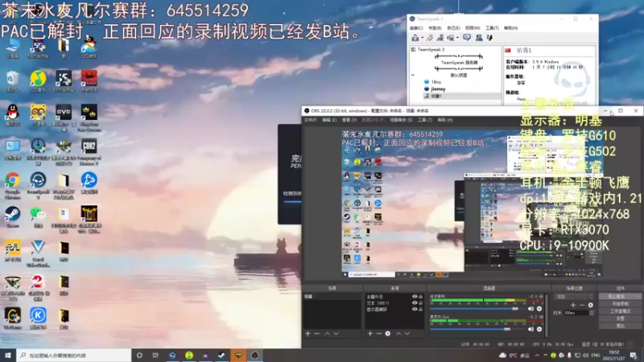
Task: Open the Windows Start menu
Action: [x=8, y=356]
